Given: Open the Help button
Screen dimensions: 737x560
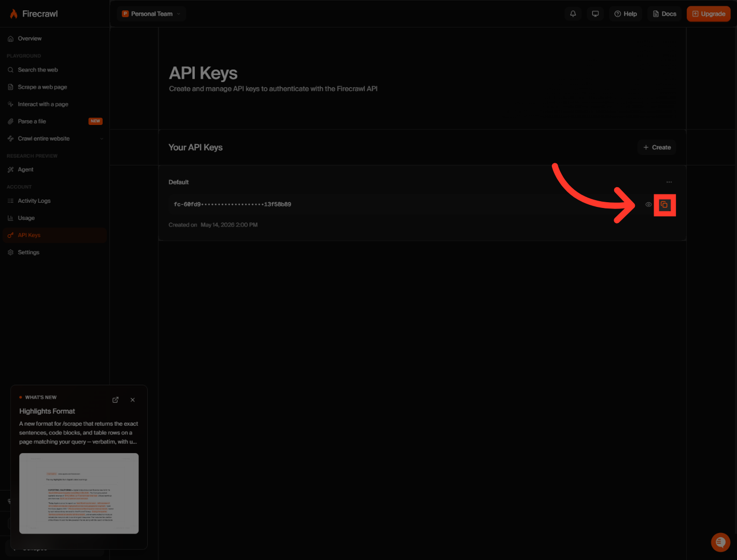Looking at the screenshot, I should pyautogui.click(x=626, y=14).
